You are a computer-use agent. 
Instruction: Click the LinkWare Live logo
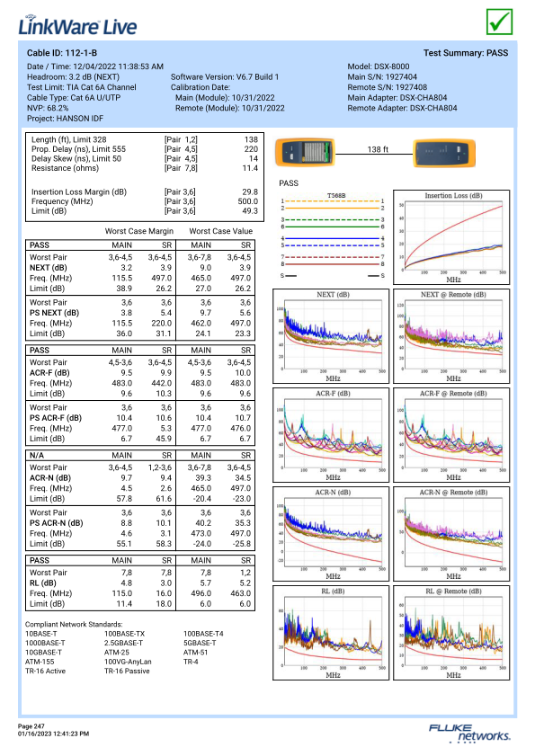pyautogui.click(x=77, y=26)
